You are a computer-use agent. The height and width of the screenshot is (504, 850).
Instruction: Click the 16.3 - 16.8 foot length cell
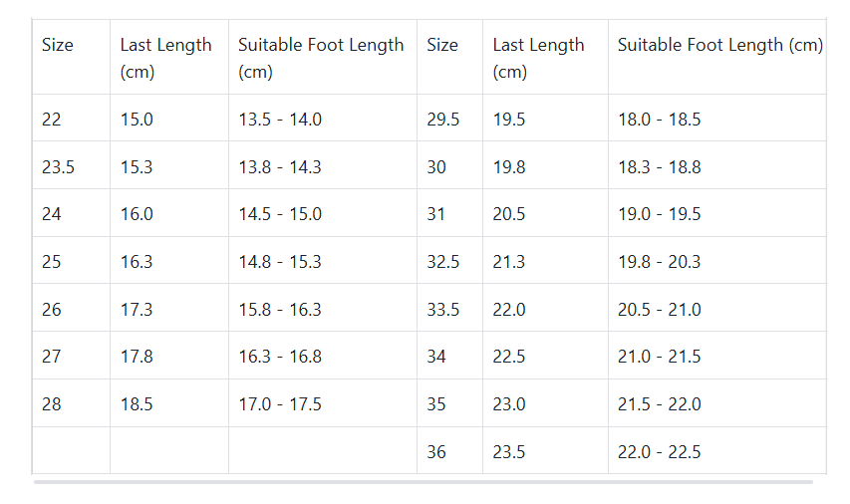point(279,357)
